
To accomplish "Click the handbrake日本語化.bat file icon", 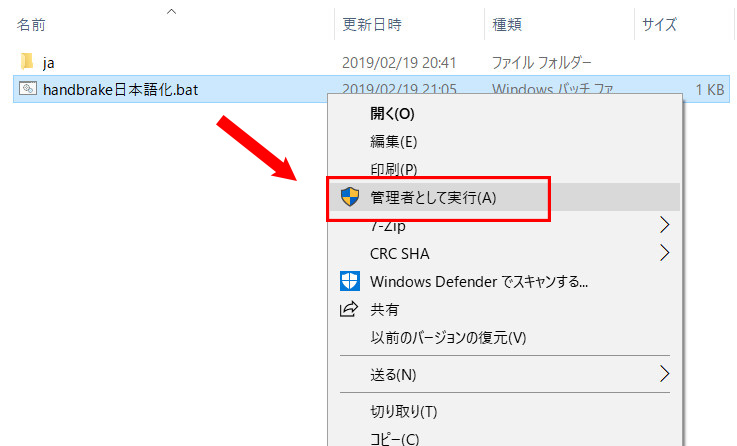I will (28, 88).
